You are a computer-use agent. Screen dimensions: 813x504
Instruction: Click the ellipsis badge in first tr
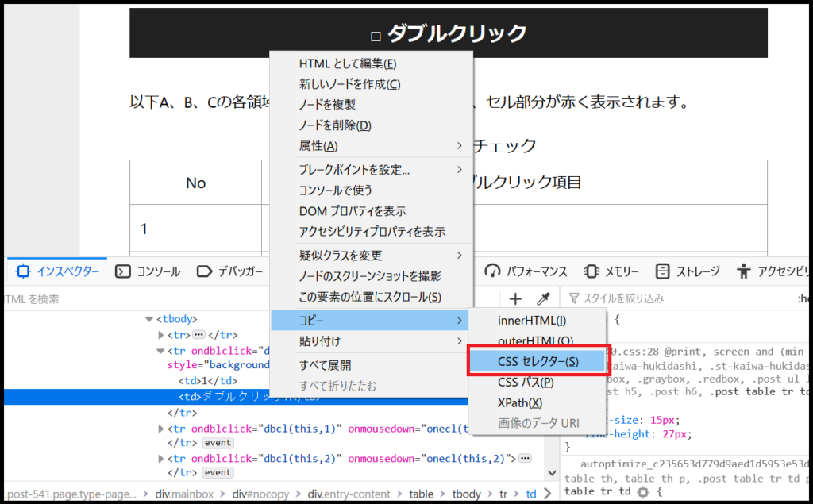coord(198,335)
